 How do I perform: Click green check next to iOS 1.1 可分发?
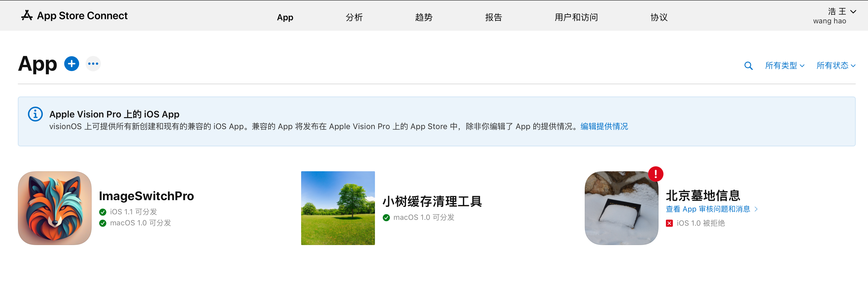pyautogui.click(x=103, y=212)
